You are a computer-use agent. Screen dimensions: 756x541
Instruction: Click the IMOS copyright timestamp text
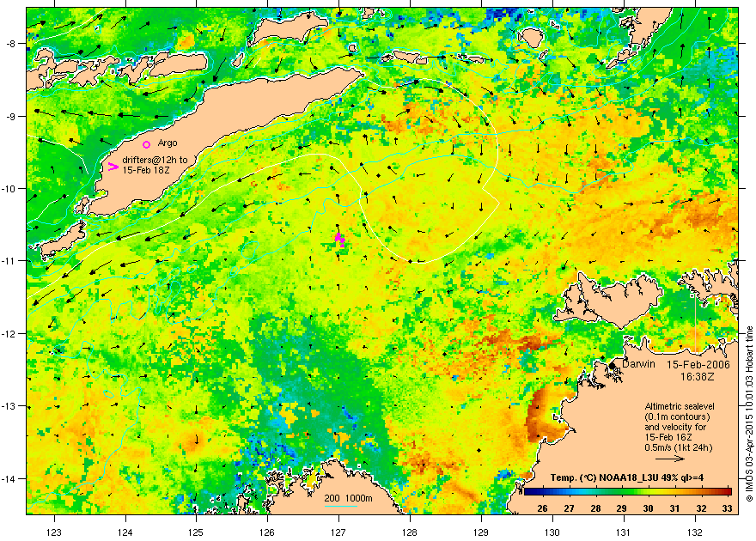[x=749, y=413]
